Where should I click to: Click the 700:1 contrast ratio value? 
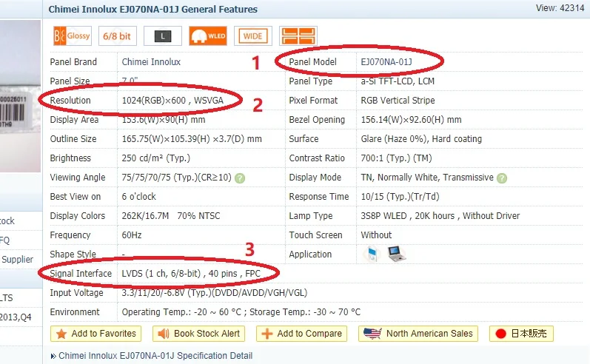click(396, 158)
